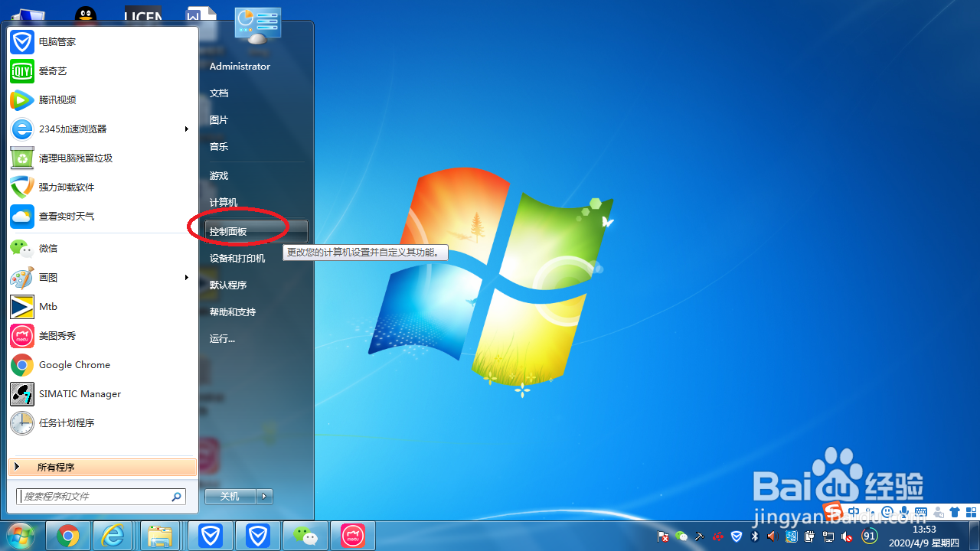Open 音乐 library link
This screenshot has width=980, height=551.
click(256, 146)
